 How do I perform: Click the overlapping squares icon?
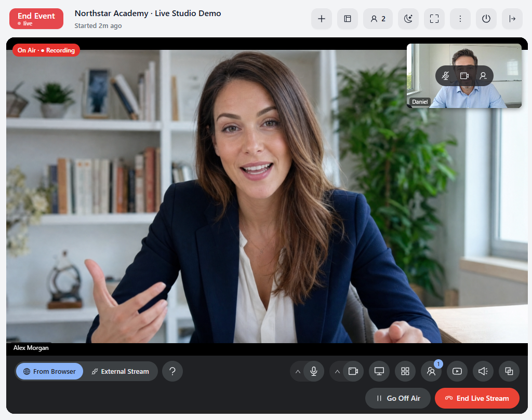tap(509, 371)
